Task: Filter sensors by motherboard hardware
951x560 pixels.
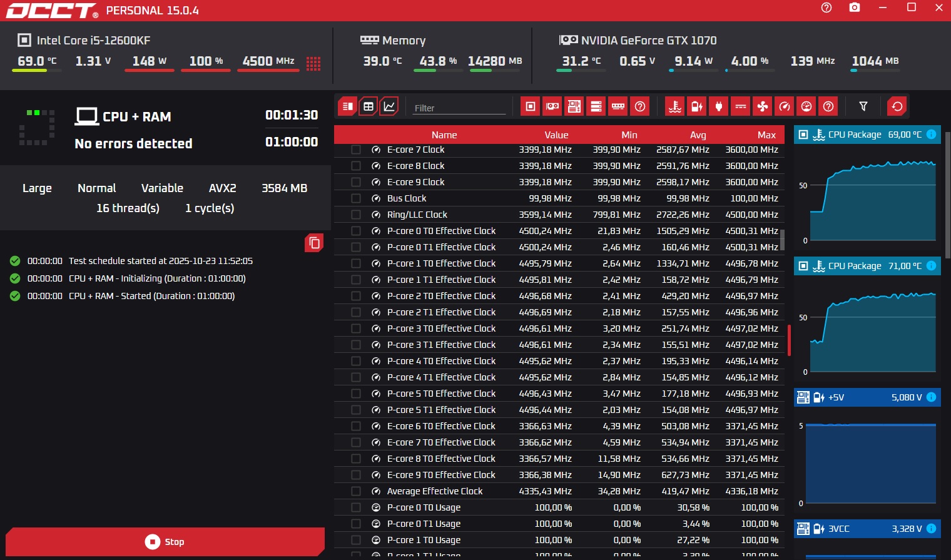Action: [574, 106]
